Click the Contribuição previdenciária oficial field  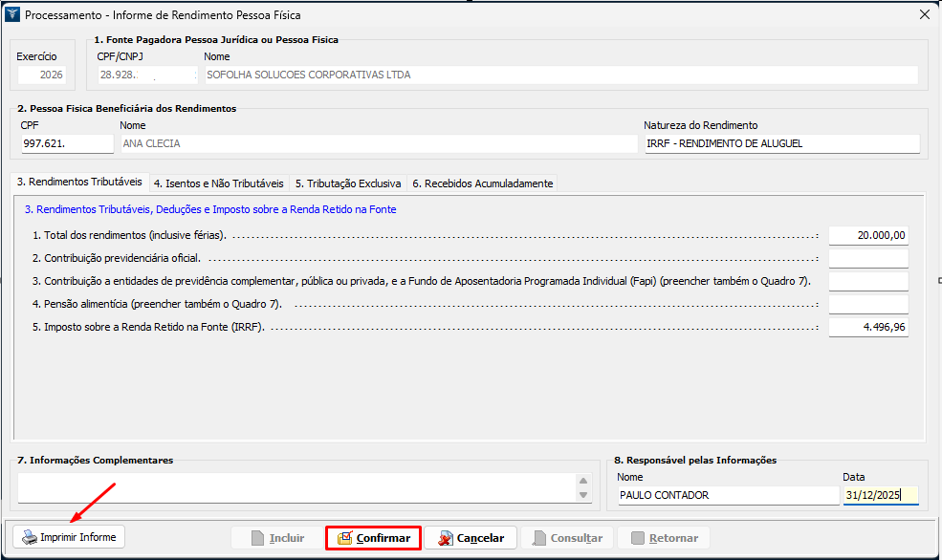pyautogui.click(x=867, y=258)
